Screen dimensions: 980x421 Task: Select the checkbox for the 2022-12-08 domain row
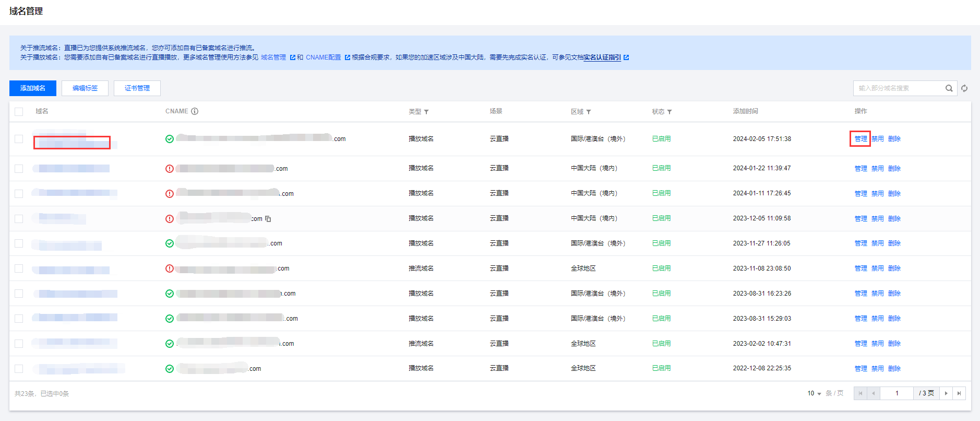19,369
